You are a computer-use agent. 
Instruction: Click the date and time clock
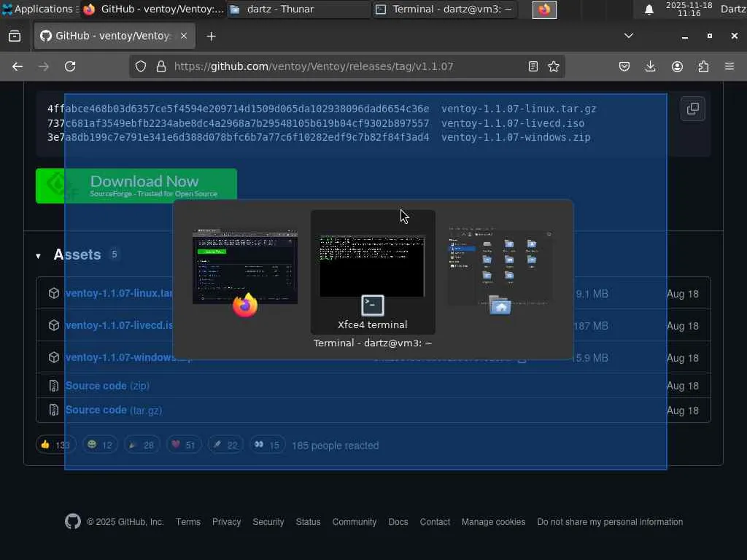[689, 9]
